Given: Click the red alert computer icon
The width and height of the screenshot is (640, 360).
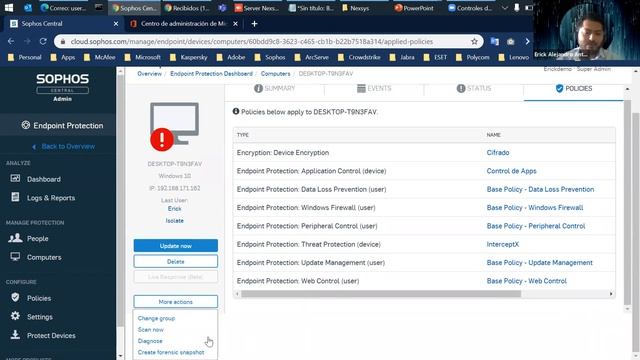Looking at the screenshot, I should pos(162,140).
